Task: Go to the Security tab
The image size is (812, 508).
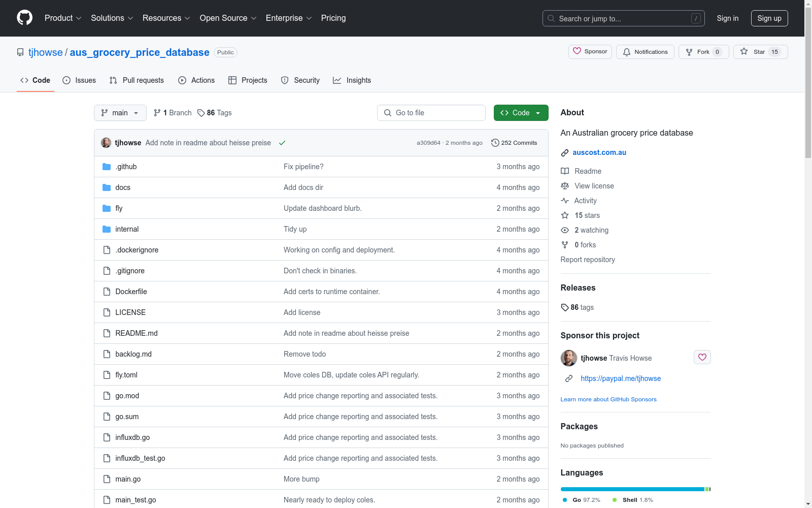Action: (300, 80)
